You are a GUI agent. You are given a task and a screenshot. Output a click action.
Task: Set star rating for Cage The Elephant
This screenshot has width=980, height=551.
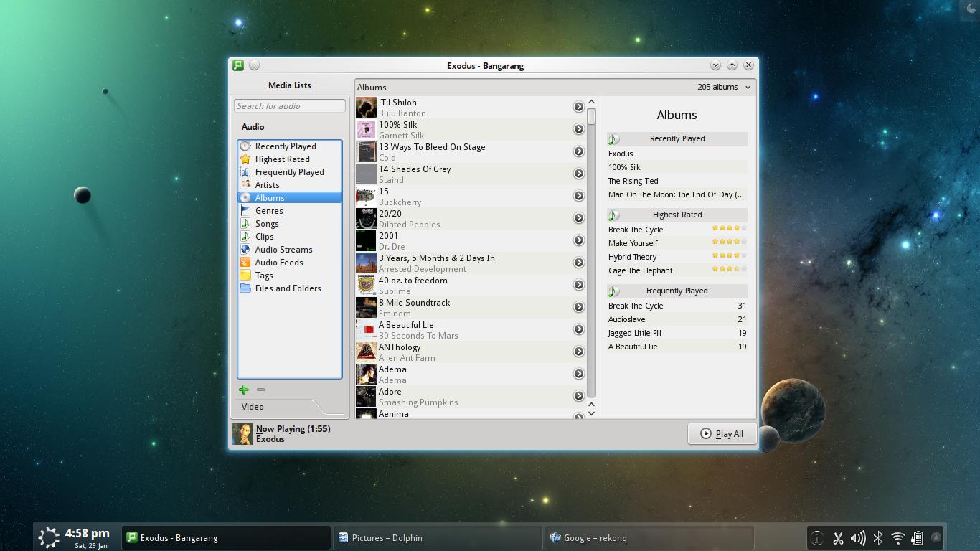tap(729, 269)
